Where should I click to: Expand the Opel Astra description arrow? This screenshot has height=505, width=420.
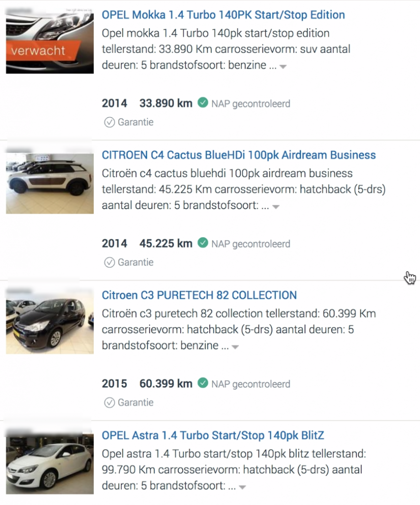(x=242, y=487)
